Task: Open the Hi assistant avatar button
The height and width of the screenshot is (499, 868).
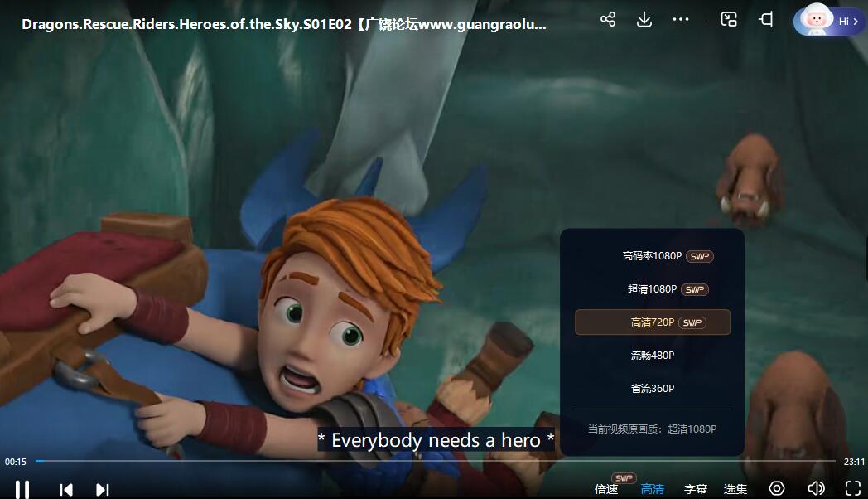Action: [x=829, y=21]
